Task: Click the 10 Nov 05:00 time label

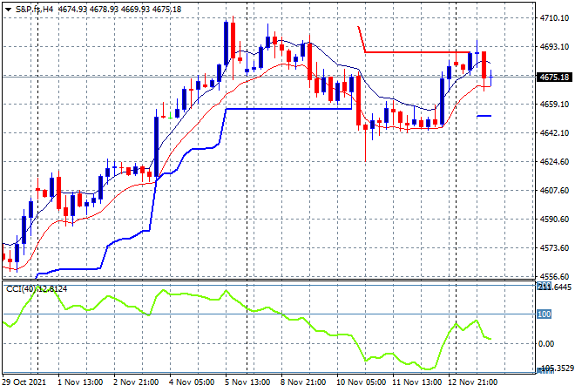Action: [x=361, y=382]
